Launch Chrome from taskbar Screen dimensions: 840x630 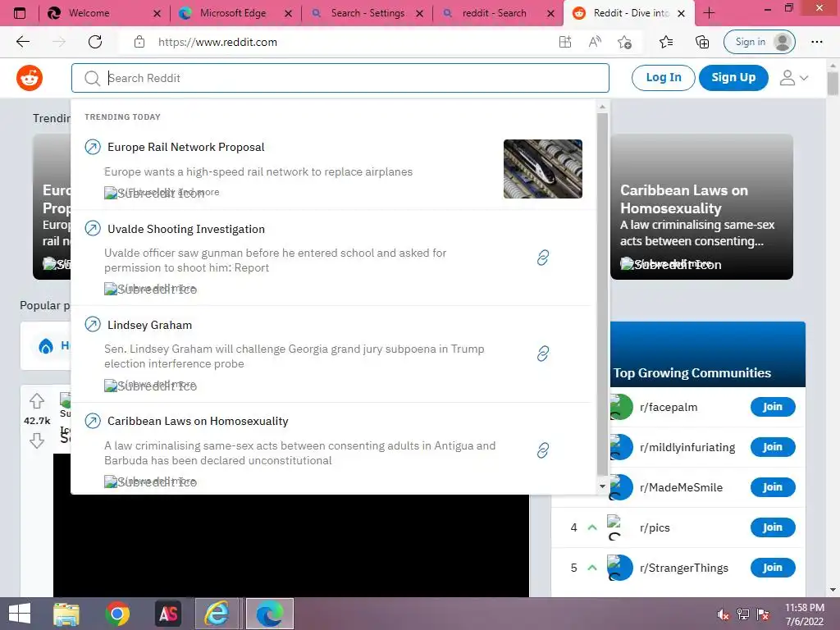[117, 614]
